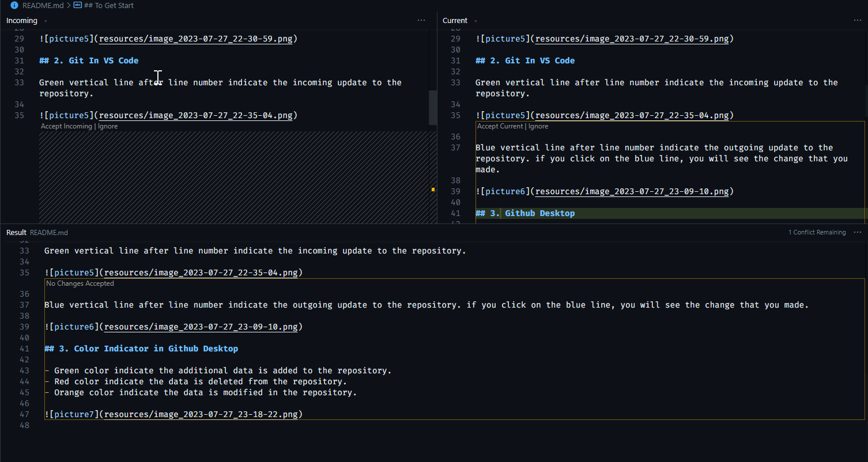Click the Incoming pane title
This screenshot has height=462, width=868.
tap(21, 20)
